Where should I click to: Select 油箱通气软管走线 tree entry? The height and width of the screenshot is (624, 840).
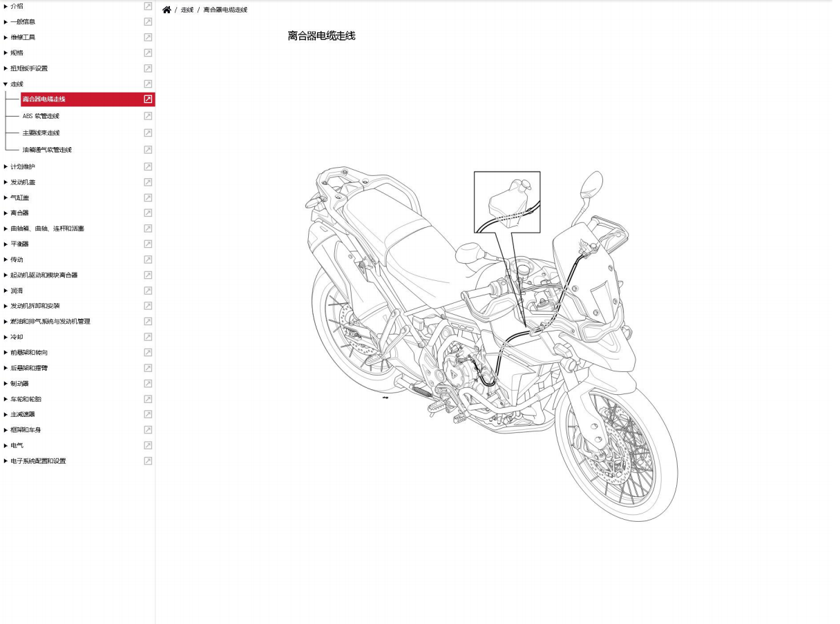click(x=47, y=150)
